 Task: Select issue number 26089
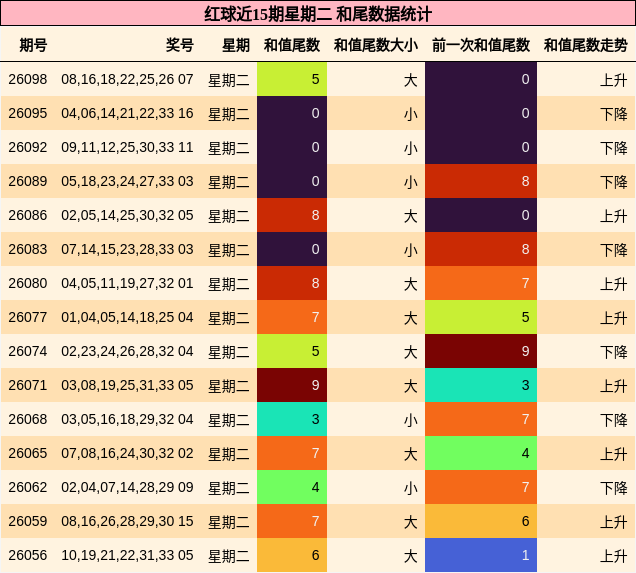click(28, 181)
